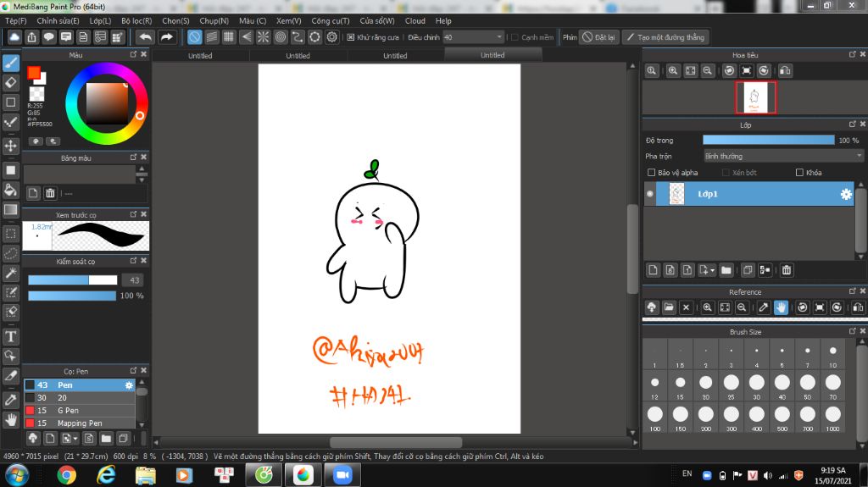Switch to the first Untitled tab
This screenshot has height=487, width=868.
(200, 56)
